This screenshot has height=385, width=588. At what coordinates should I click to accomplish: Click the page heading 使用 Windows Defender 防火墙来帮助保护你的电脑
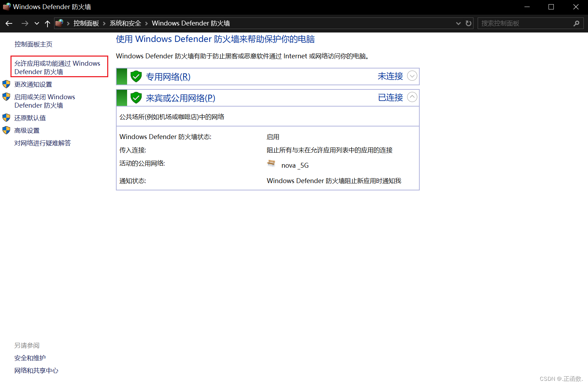coord(215,39)
